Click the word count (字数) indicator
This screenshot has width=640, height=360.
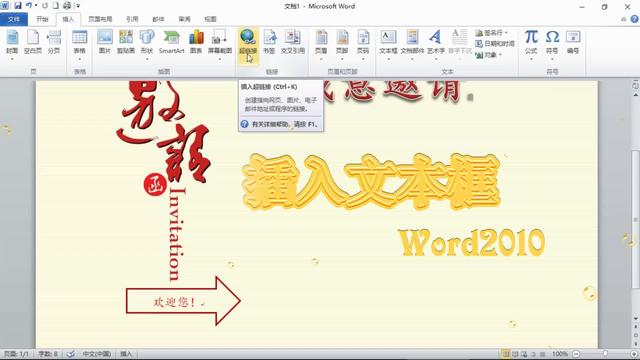coord(48,354)
